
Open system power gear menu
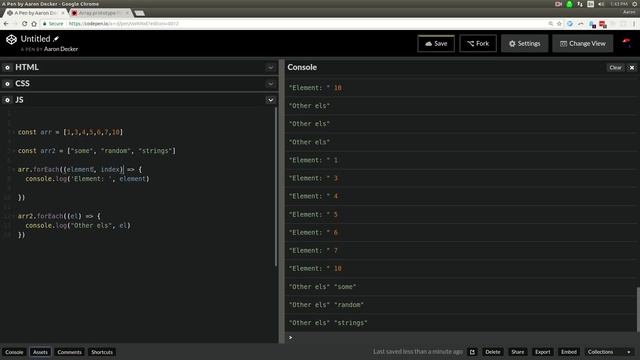635,4
